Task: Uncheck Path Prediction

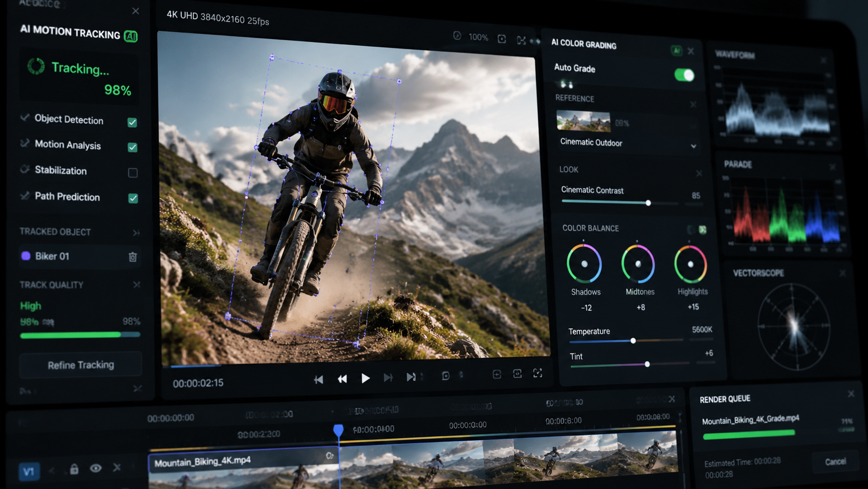Action: click(133, 198)
